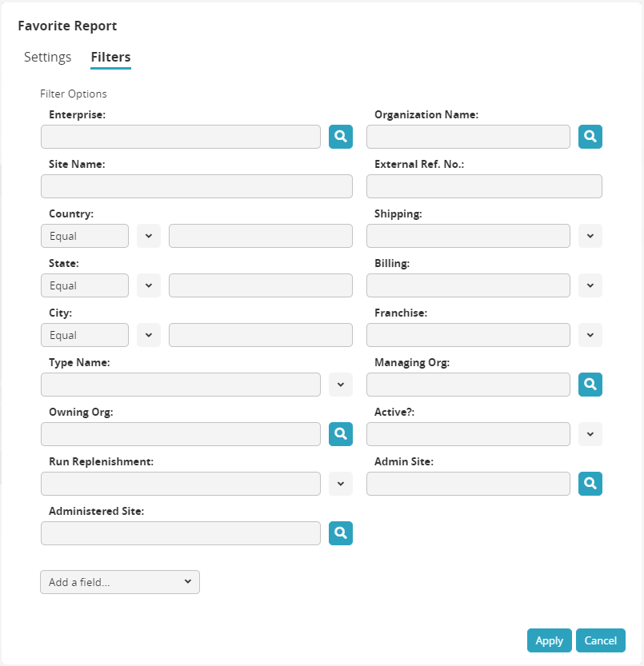Click the Apply button
This screenshot has width=644, height=666.
[x=550, y=640]
